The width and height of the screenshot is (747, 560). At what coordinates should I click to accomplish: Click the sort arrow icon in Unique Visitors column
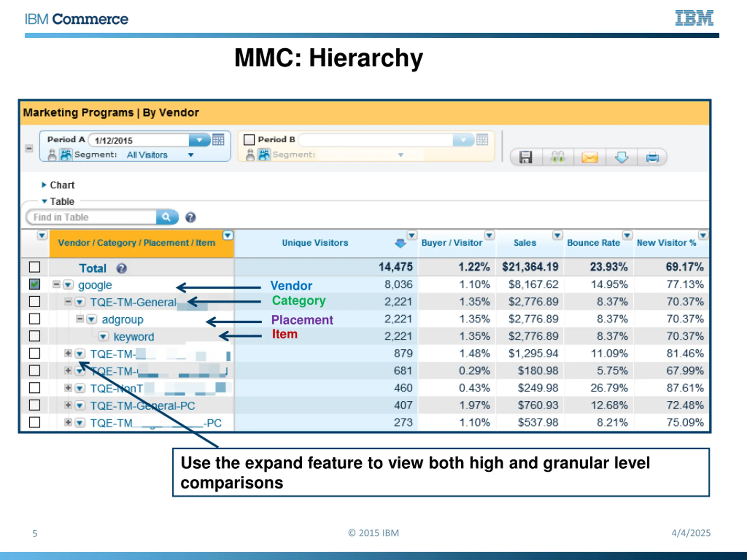tap(400, 243)
